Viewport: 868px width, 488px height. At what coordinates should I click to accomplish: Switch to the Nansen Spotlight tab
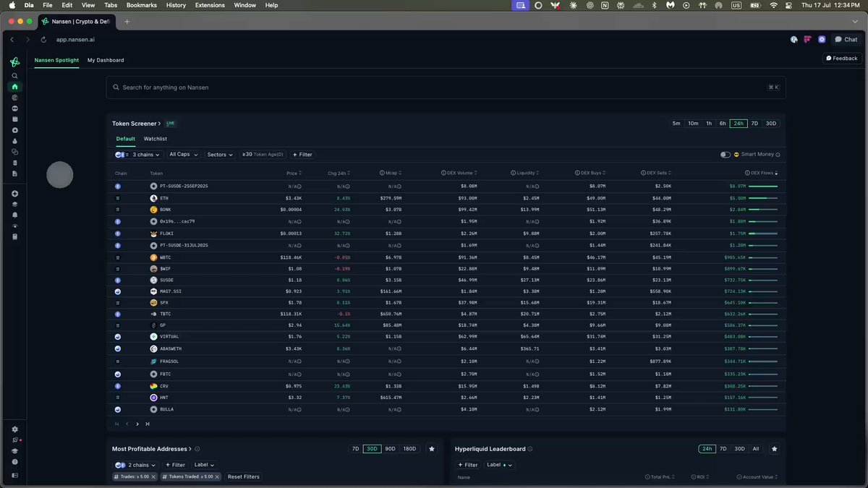point(56,60)
